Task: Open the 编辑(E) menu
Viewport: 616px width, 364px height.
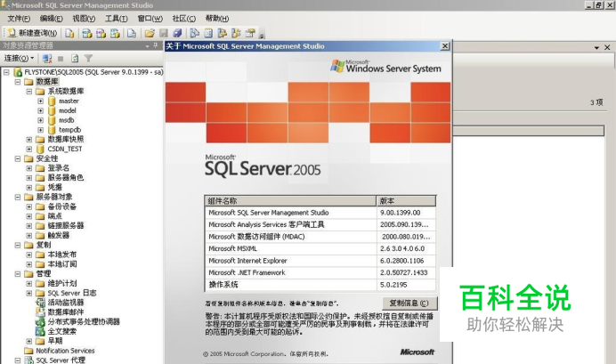Action: (51, 19)
